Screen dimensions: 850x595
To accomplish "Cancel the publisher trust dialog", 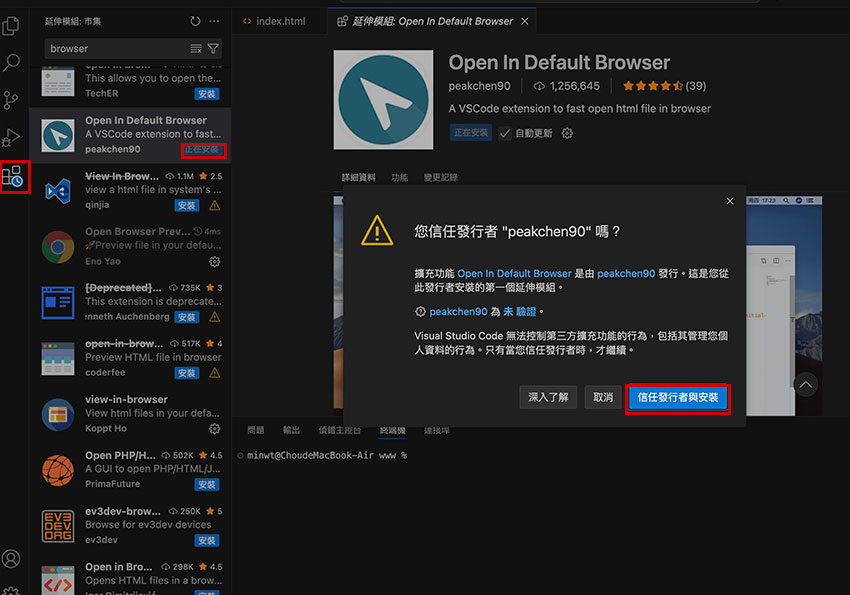I will coord(603,397).
